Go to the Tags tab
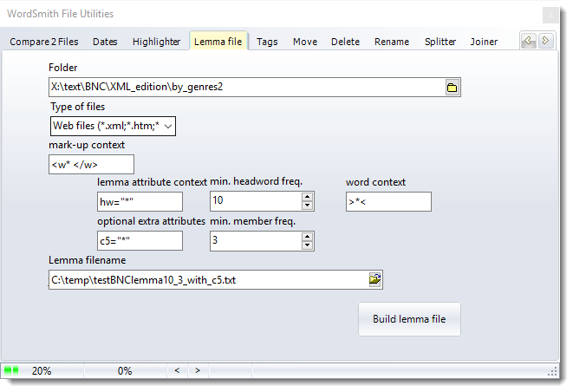 267,42
